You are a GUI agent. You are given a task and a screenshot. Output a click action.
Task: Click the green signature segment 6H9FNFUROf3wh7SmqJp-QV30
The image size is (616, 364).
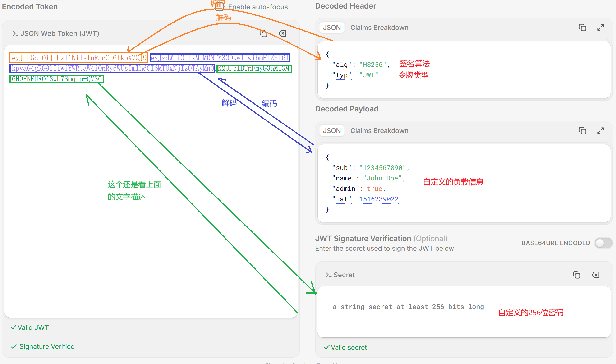pos(57,79)
